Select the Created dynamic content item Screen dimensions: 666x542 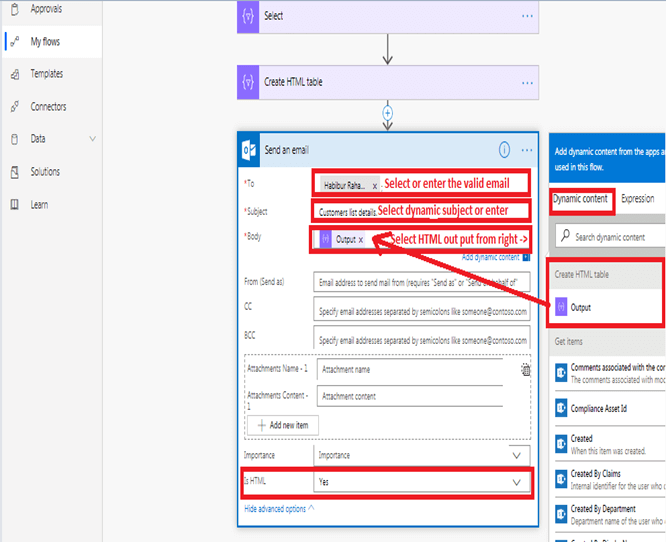pyautogui.click(x=610, y=444)
